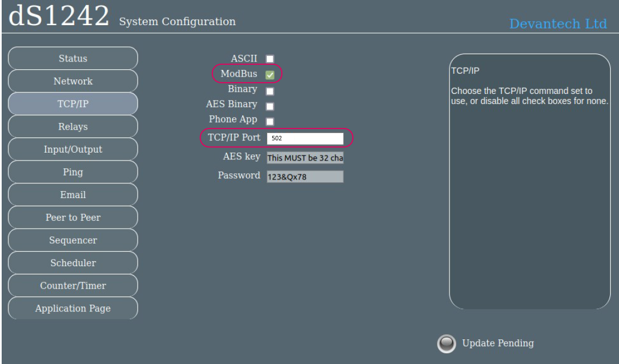Viewport: 619px width, 364px height.
Task: Open Peer to Peer configuration
Action: point(73,218)
